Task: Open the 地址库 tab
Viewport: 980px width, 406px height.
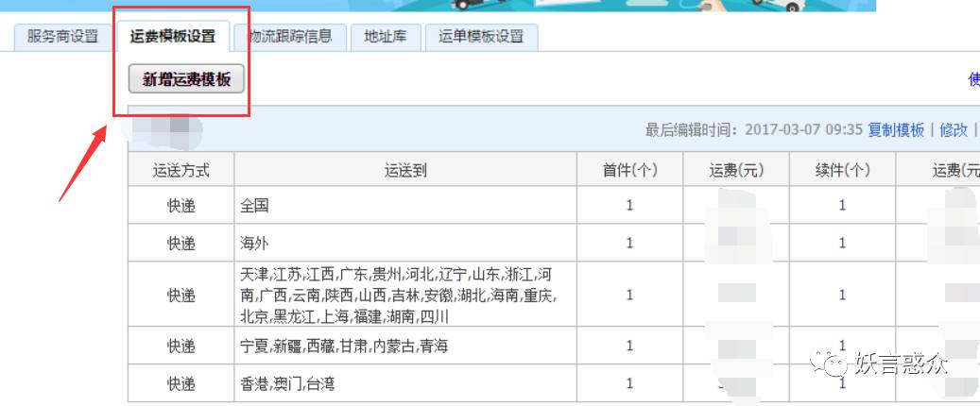Action: coord(386,38)
